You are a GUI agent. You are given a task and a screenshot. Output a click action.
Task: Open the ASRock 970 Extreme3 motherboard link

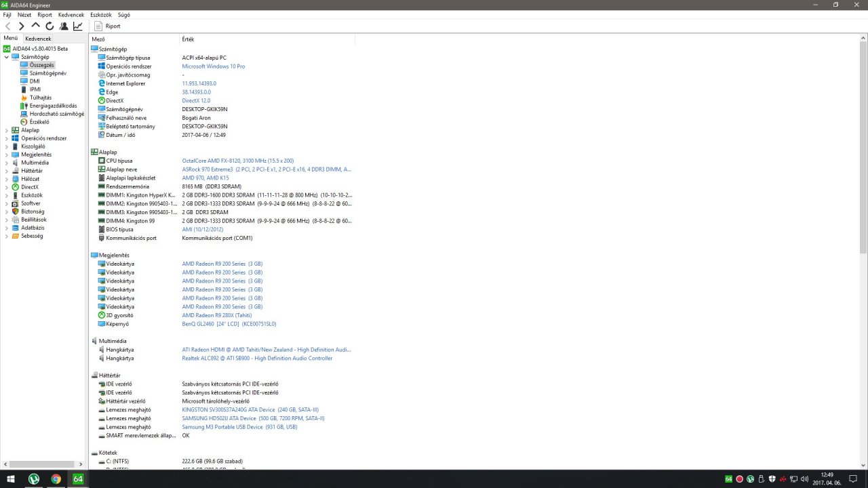267,169
